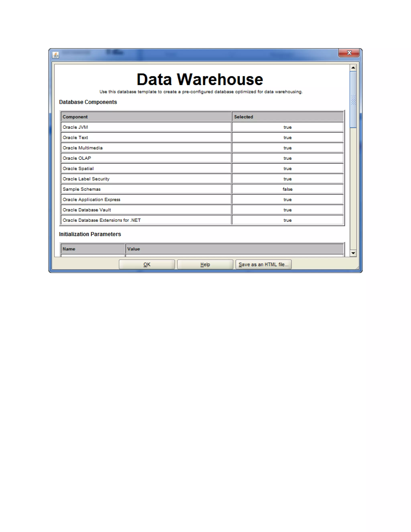Click the vertical scrollbar thumb

click(x=353, y=99)
